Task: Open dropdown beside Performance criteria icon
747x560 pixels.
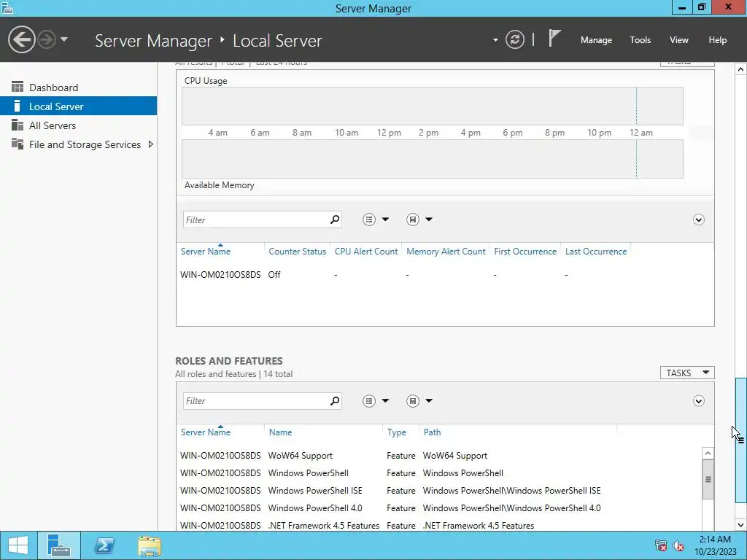Action: tap(385, 219)
